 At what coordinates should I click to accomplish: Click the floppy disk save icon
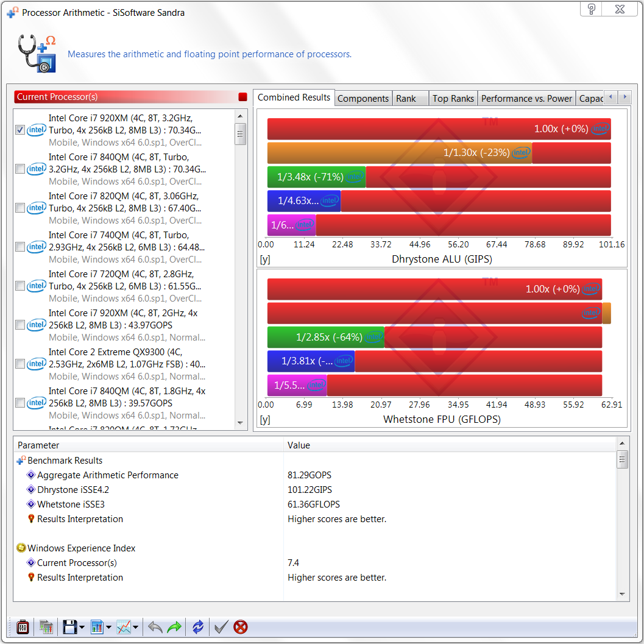point(70,627)
